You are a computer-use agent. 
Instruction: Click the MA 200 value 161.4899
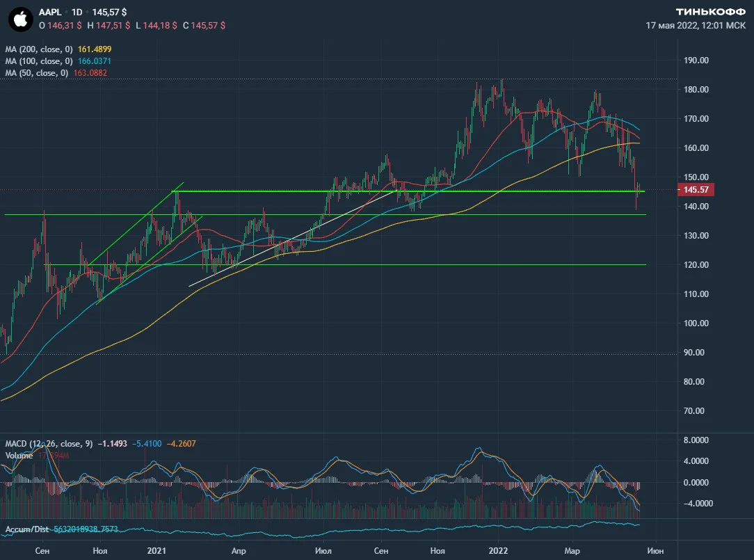tap(95, 49)
